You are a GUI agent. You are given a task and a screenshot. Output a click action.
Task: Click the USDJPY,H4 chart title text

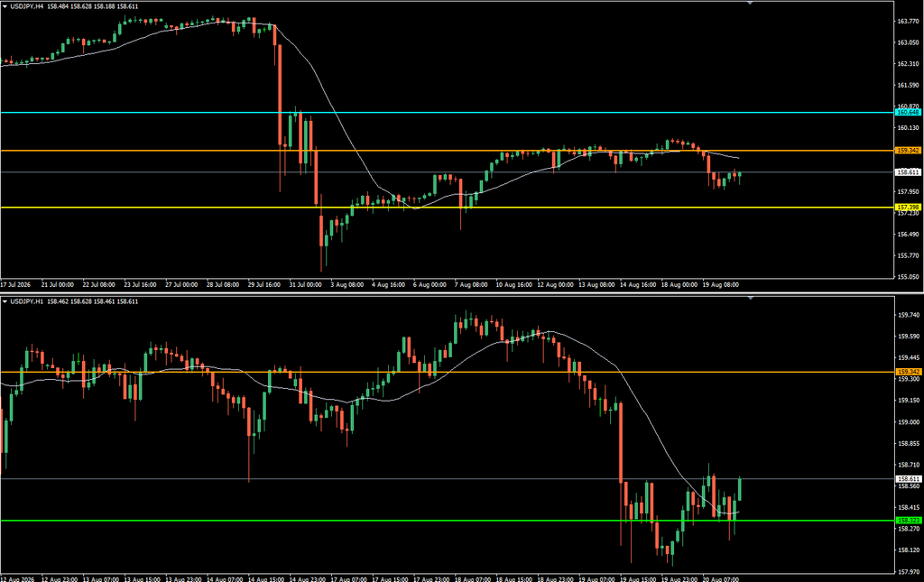coord(26,6)
